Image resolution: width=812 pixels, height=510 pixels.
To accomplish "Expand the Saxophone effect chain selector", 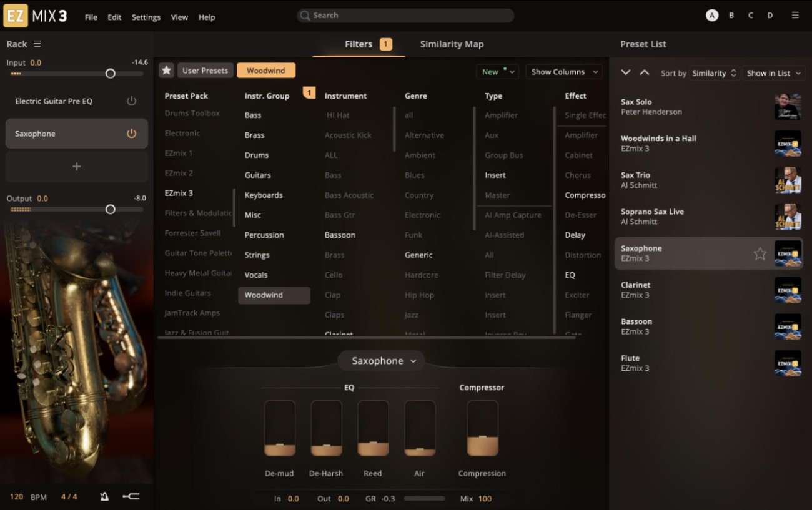I will (x=381, y=361).
